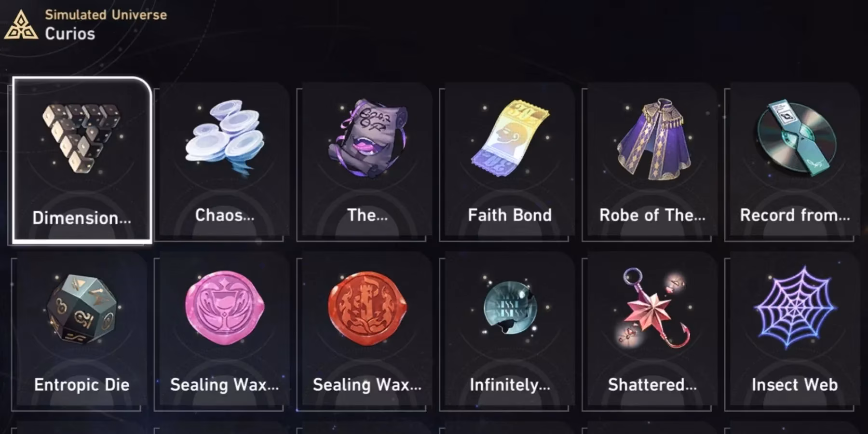Select the Dimension dice pyramid curio

pos(82,160)
